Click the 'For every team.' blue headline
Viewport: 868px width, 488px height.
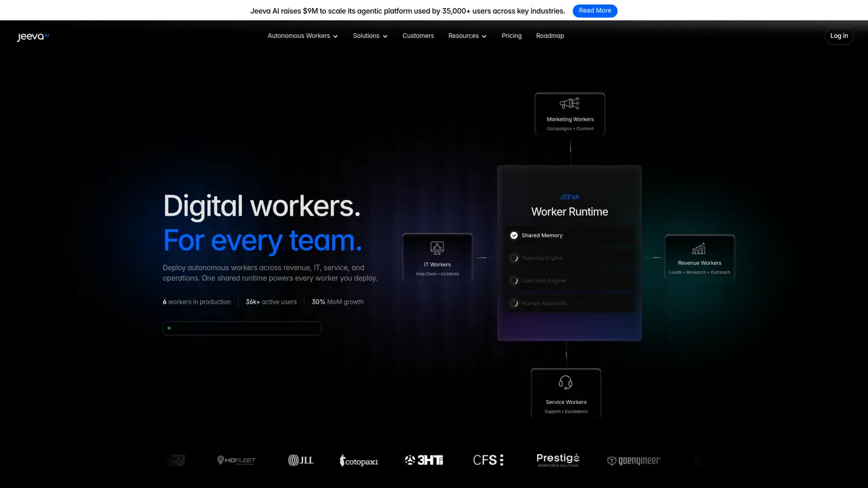tap(262, 241)
